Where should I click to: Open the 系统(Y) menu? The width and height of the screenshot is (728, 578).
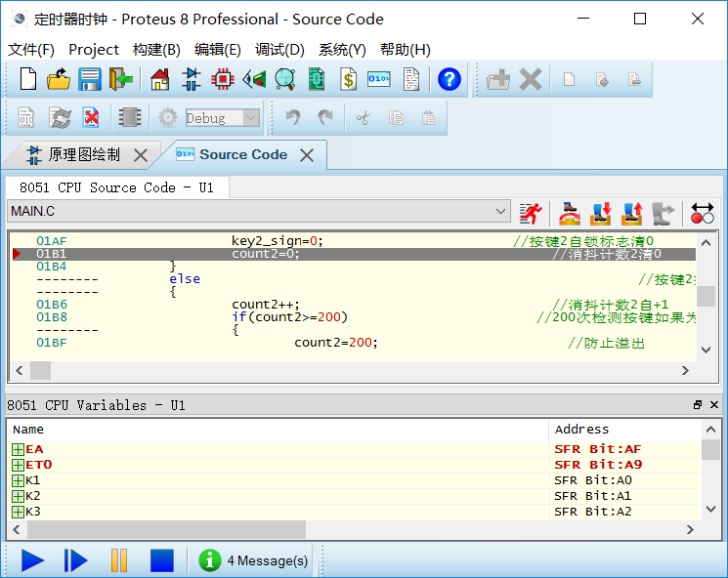pyautogui.click(x=342, y=49)
